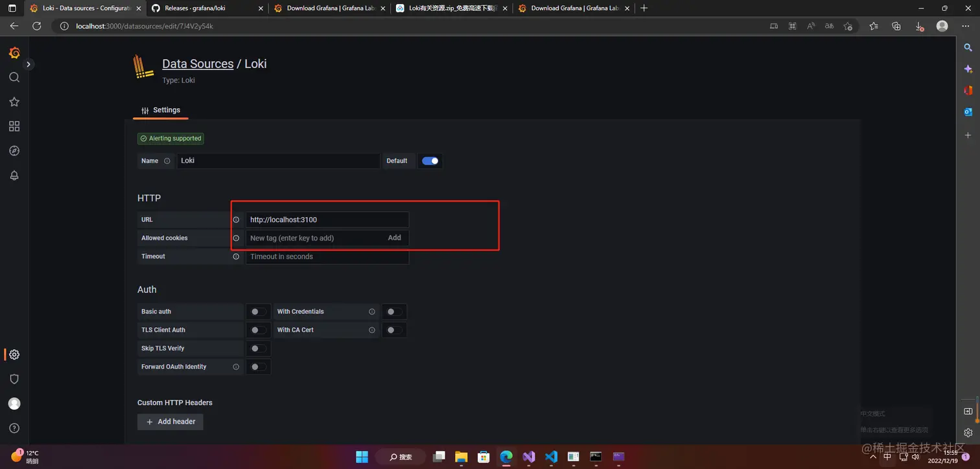Open the Windows Start button

click(362, 457)
